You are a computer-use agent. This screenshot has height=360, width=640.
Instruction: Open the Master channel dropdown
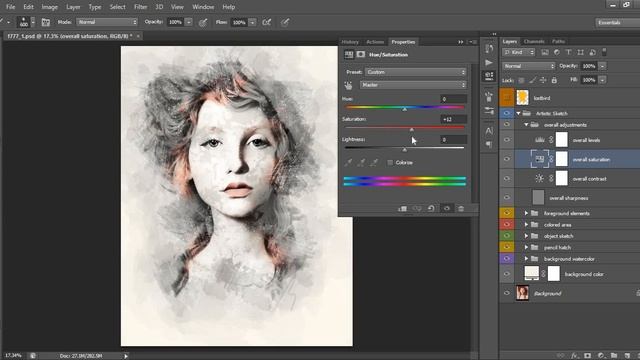(x=413, y=85)
